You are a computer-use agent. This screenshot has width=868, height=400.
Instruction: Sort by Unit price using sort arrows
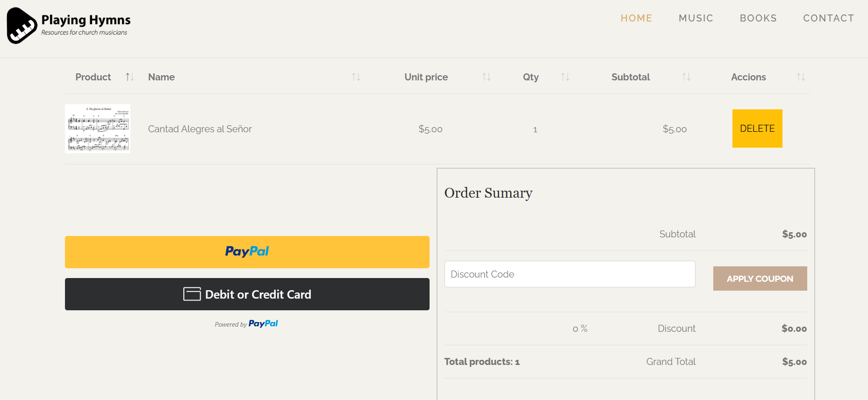click(x=487, y=77)
